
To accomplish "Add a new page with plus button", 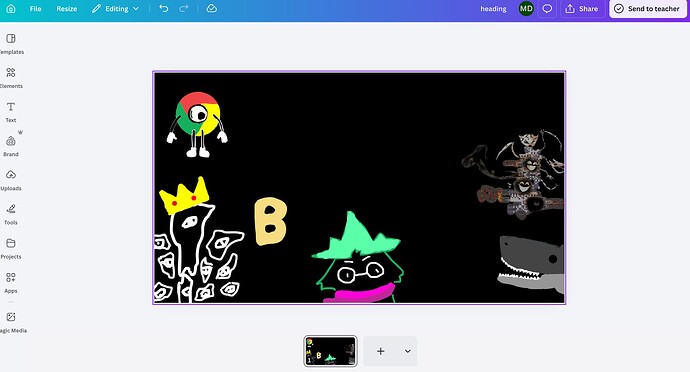I will pos(381,351).
